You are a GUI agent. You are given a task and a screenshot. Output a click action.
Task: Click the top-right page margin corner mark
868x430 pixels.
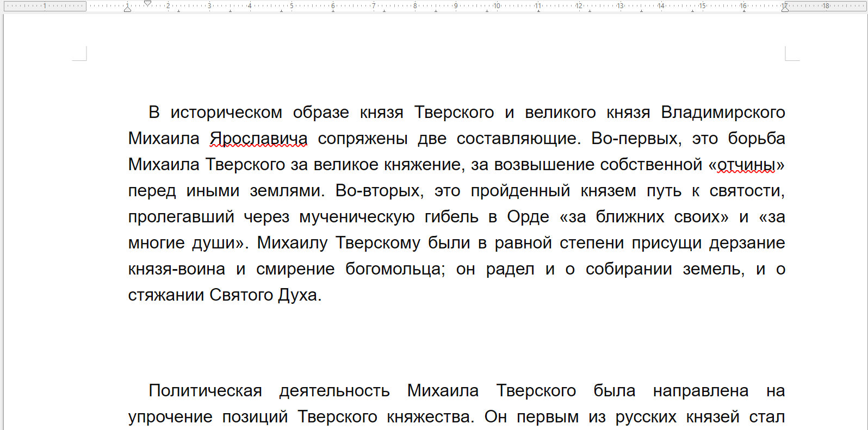(791, 54)
